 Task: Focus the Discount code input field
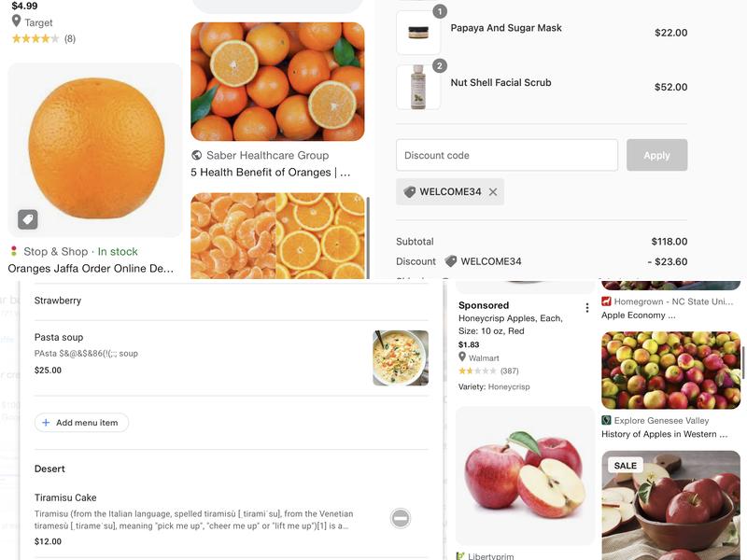507,155
